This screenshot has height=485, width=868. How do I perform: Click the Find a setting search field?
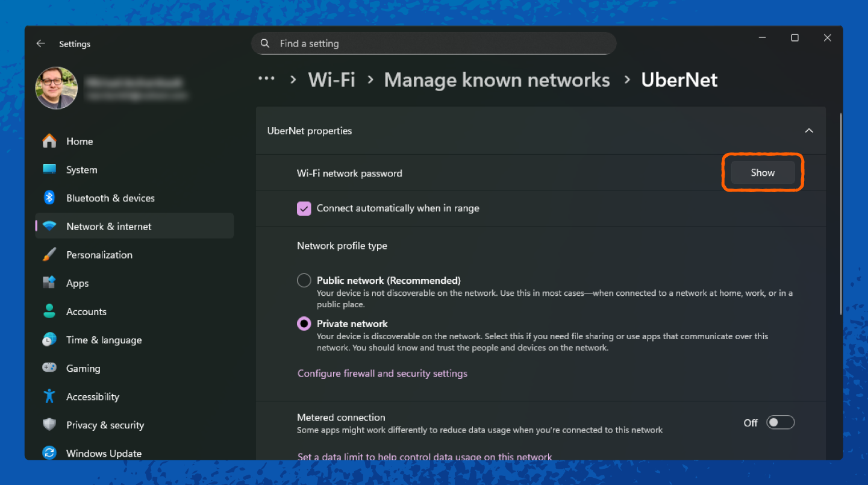click(433, 43)
